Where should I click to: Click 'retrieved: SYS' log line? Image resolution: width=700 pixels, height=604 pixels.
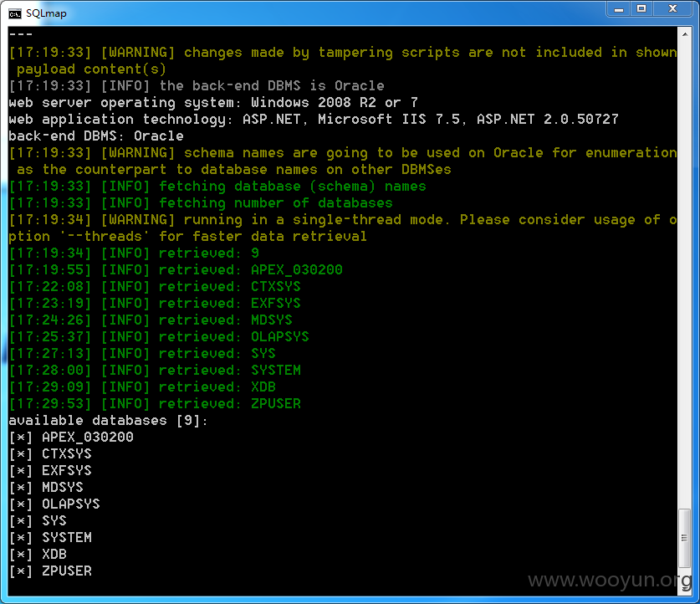(x=142, y=354)
